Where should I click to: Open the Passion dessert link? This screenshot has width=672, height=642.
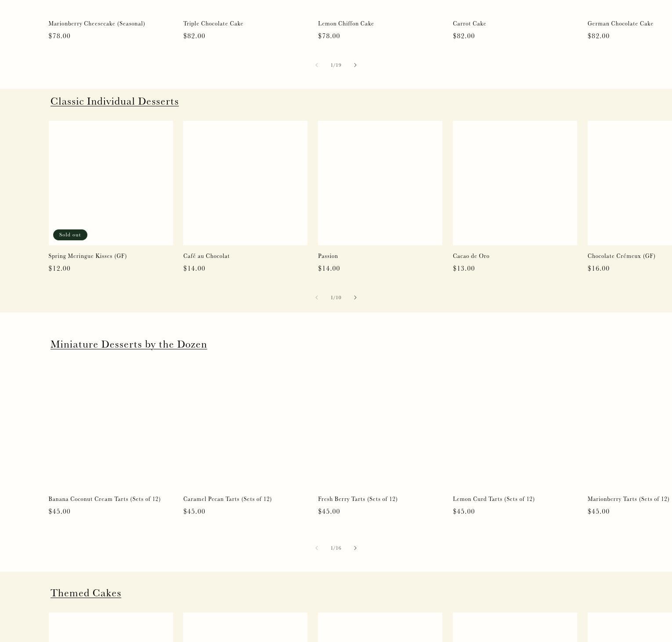[x=328, y=256]
